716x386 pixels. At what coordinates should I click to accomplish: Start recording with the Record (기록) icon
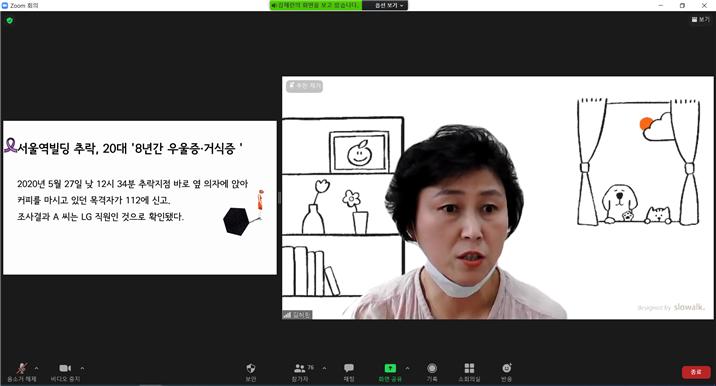[x=432, y=372]
